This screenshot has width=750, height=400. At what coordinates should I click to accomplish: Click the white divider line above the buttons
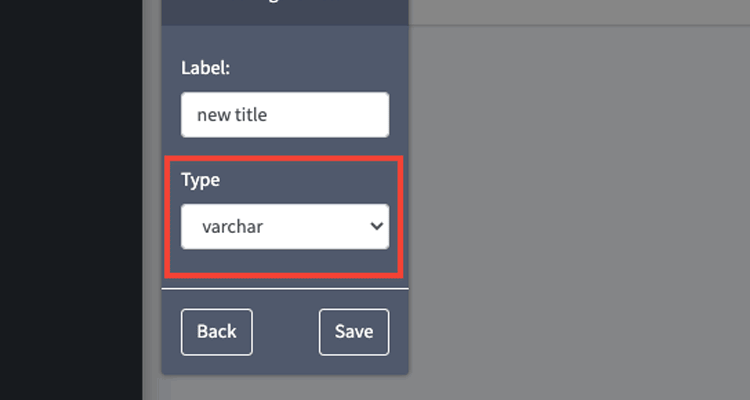[x=284, y=288]
